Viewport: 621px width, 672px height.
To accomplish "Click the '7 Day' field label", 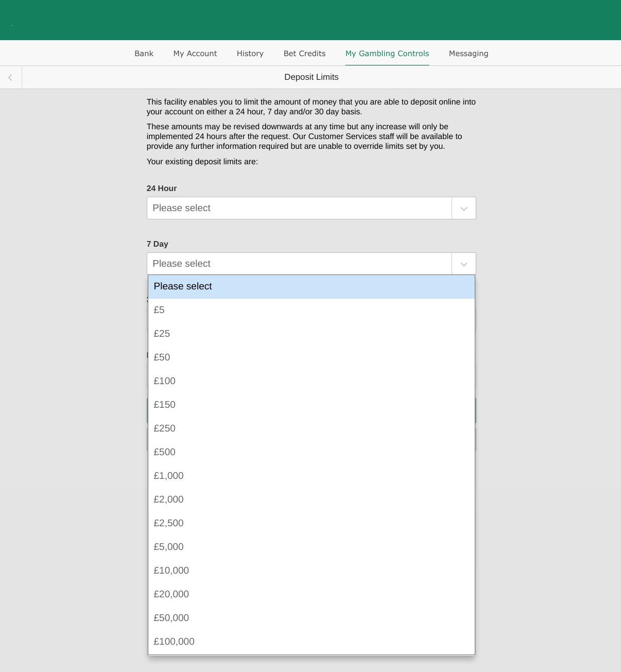I will point(158,244).
